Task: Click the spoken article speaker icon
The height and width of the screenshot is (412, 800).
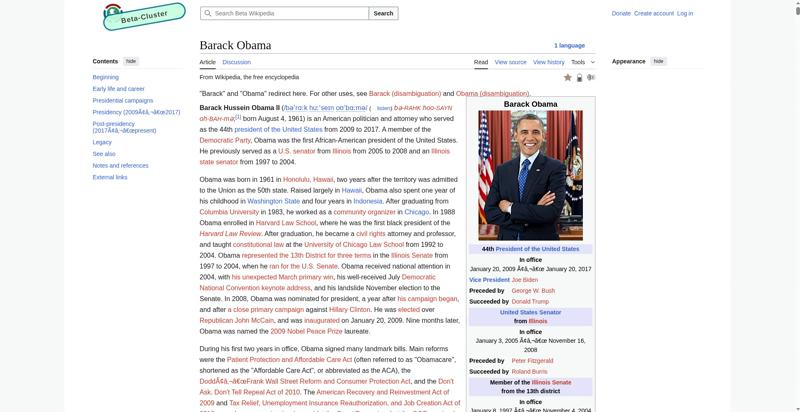Action: coord(591,77)
